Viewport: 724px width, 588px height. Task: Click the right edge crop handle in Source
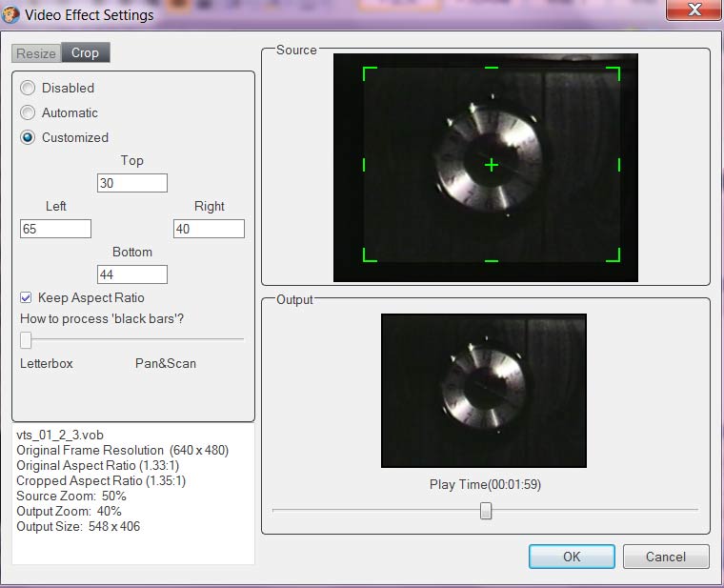pyautogui.click(x=618, y=165)
